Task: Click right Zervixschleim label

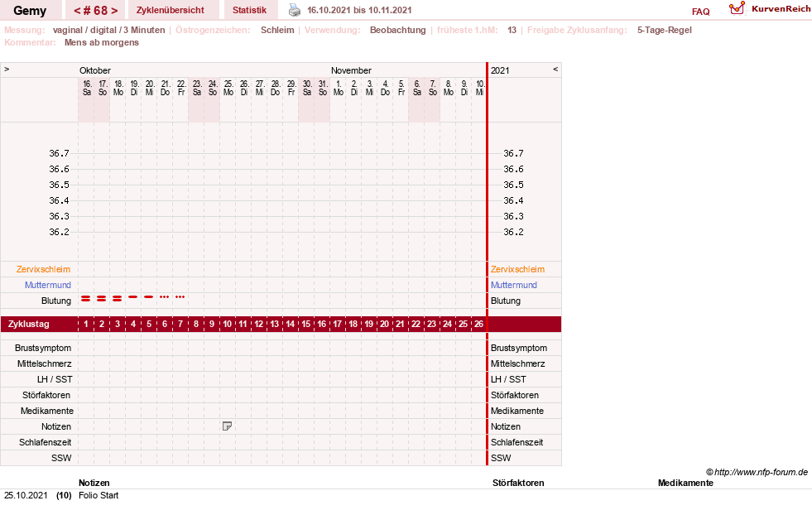Action: (x=517, y=269)
